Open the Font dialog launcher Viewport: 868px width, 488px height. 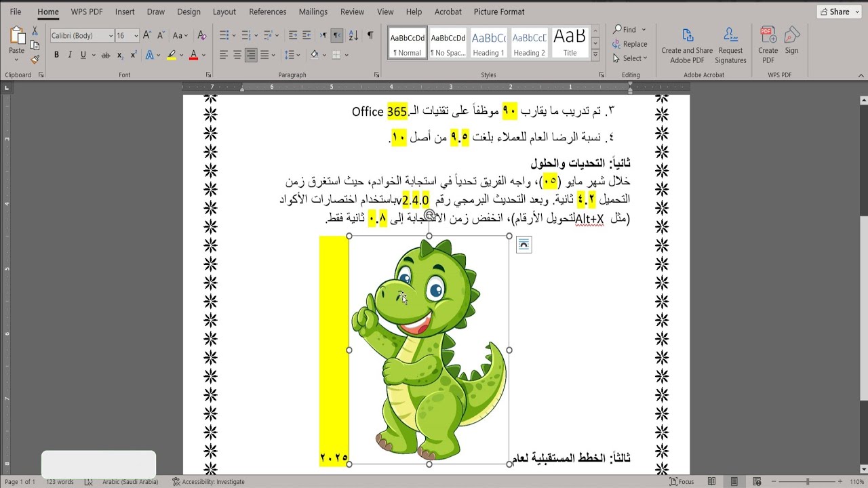[x=208, y=75]
